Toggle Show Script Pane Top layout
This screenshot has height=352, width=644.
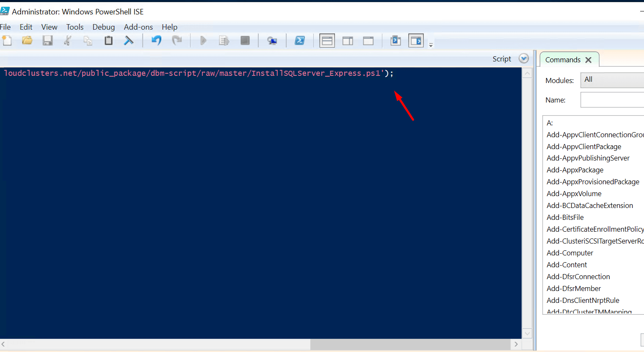tap(326, 40)
